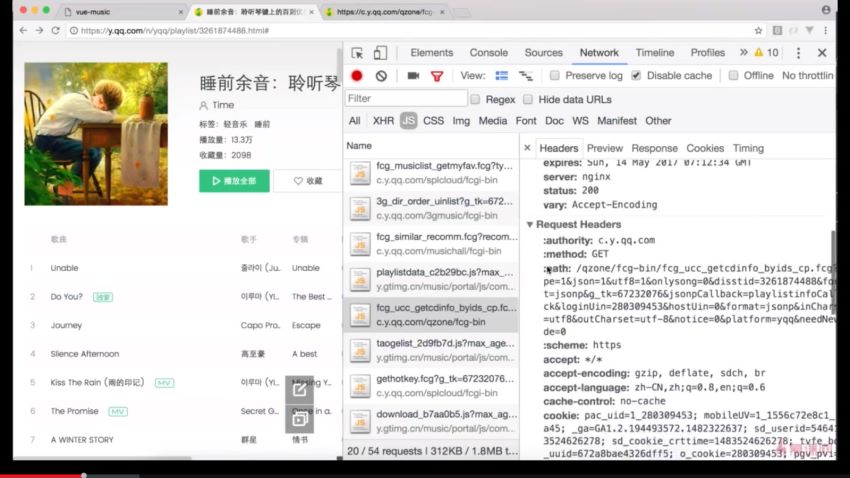This screenshot has width=850, height=478.
Task: Toggle the device toolbar icon
Action: (x=380, y=53)
